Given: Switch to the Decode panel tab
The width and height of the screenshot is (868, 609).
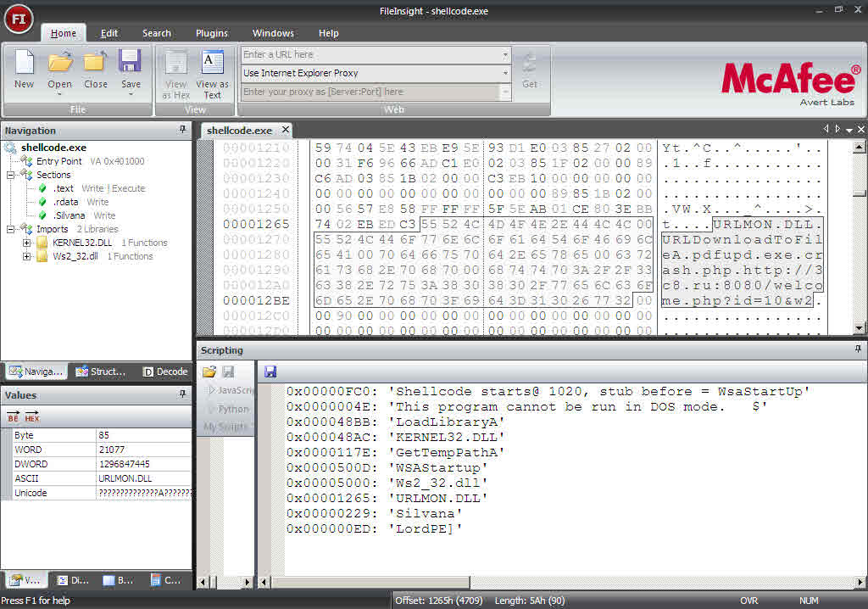Looking at the screenshot, I should point(165,372).
